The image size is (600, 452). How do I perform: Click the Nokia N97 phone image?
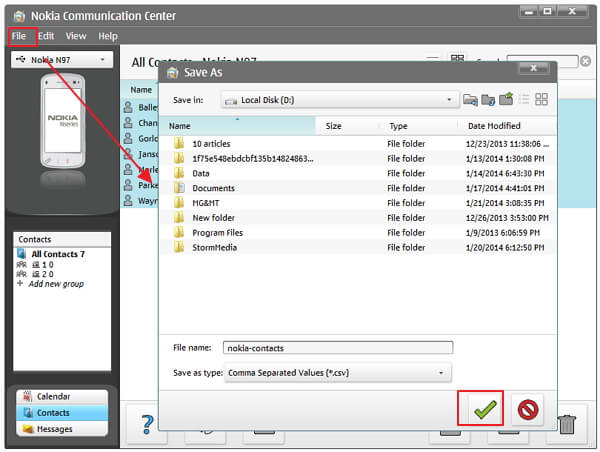(63, 121)
